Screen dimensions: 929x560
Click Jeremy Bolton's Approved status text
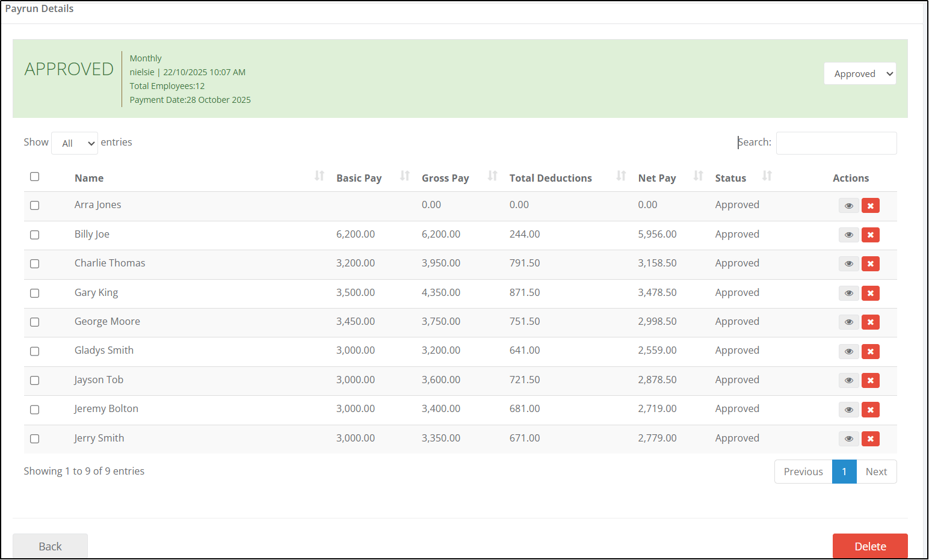[737, 408]
